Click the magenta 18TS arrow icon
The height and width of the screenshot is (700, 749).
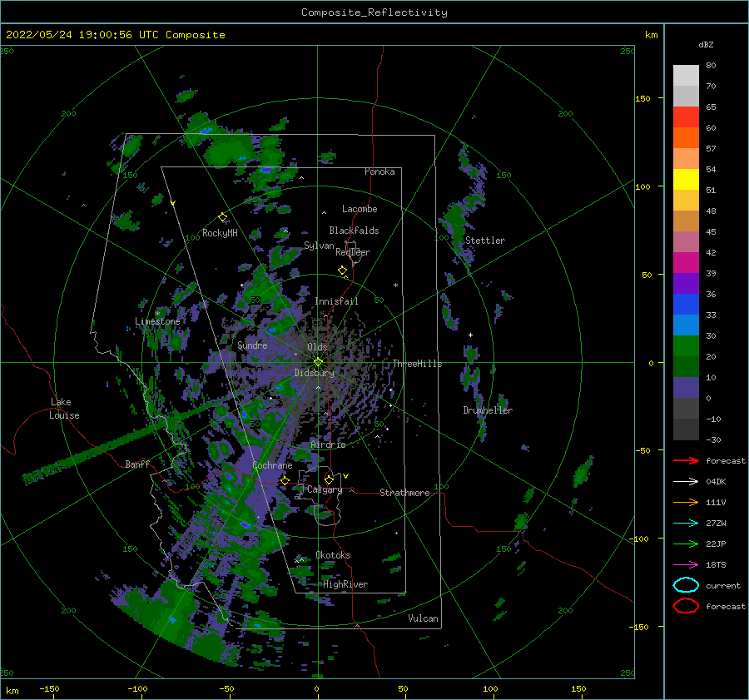(686, 565)
